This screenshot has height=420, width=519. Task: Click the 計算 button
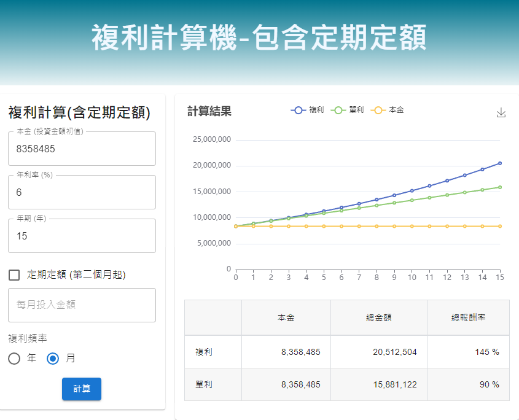click(82, 389)
